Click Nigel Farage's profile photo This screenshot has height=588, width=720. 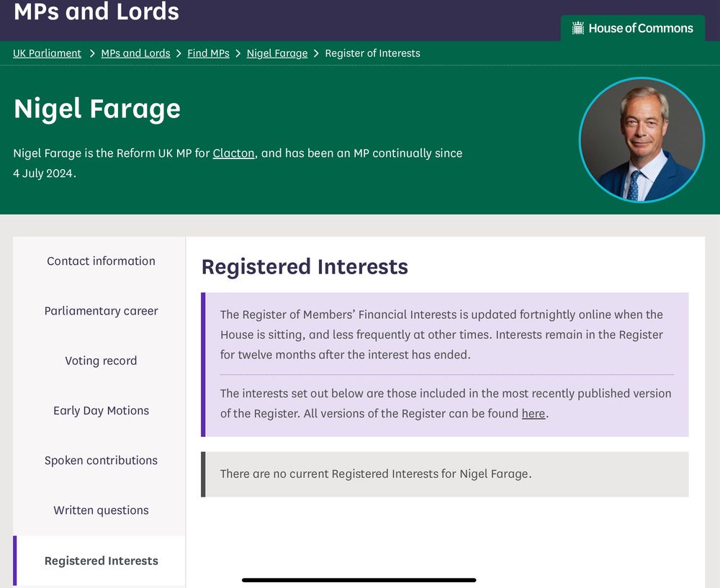click(642, 140)
